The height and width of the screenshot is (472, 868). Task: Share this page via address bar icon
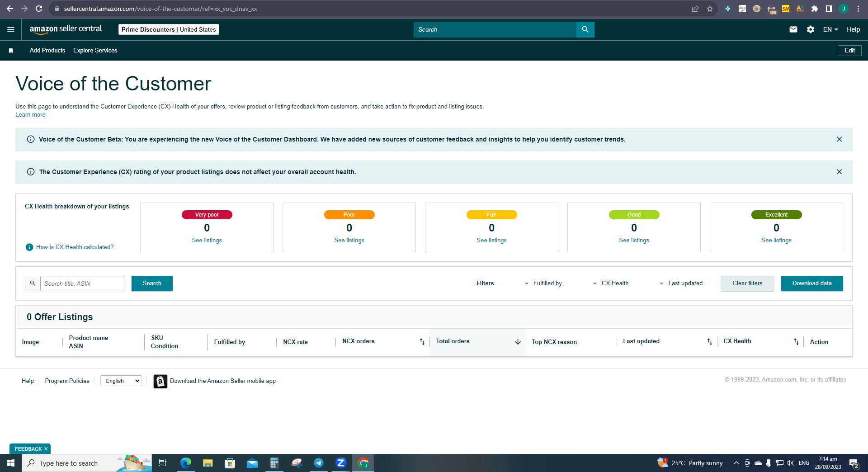point(695,9)
